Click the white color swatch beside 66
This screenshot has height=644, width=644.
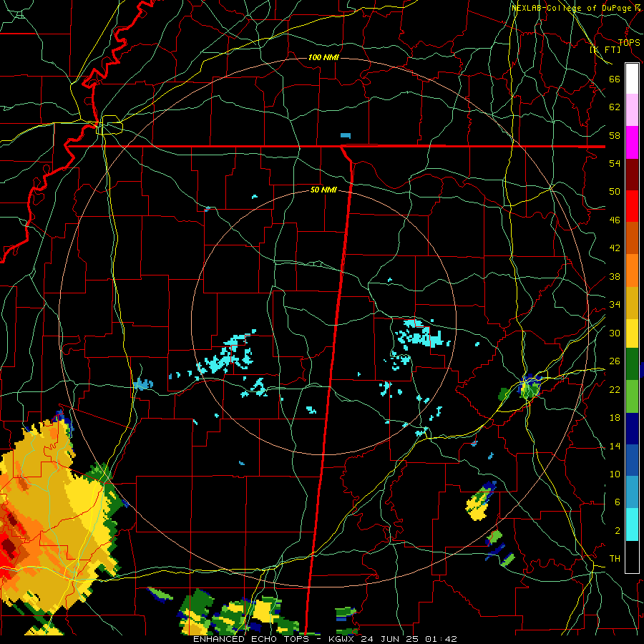[632, 79]
